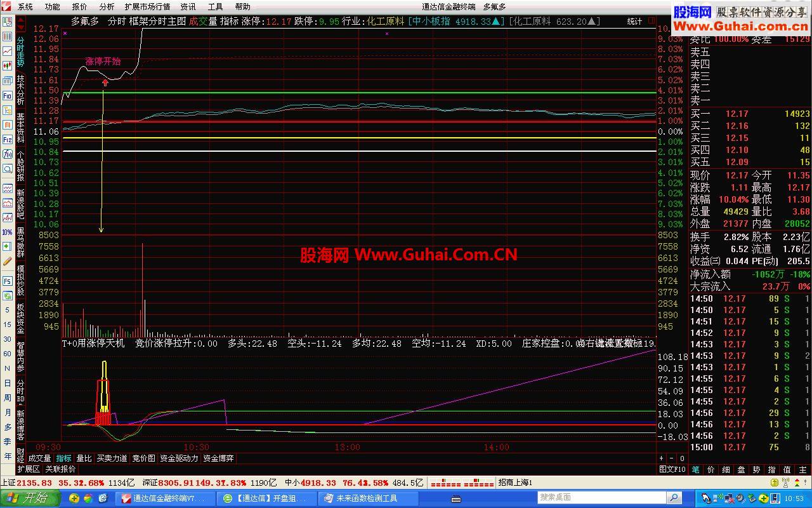Click the desktop search magnifier button
Viewport: 812px width, 508px height.
(x=674, y=498)
